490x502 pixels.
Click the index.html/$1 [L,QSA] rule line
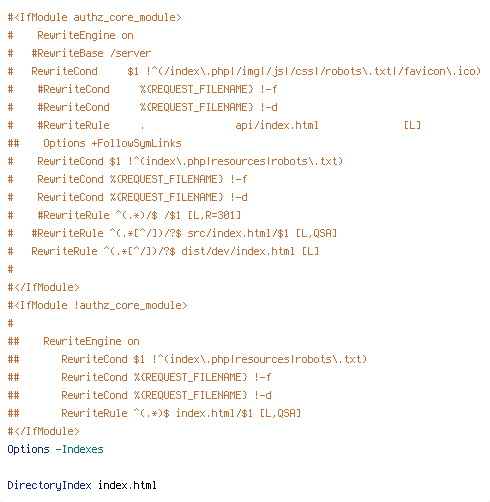[x=154, y=413]
